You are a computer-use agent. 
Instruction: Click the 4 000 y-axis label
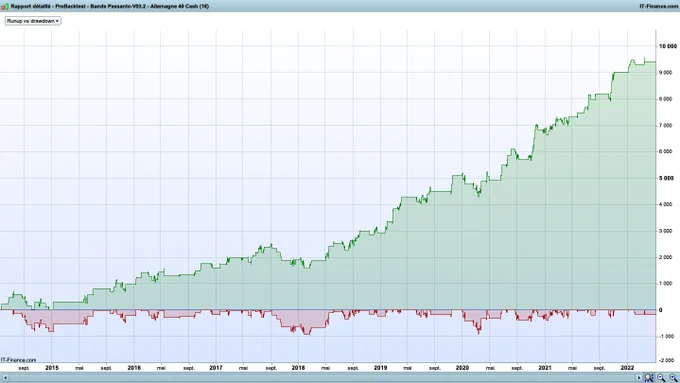click(666, 204)
